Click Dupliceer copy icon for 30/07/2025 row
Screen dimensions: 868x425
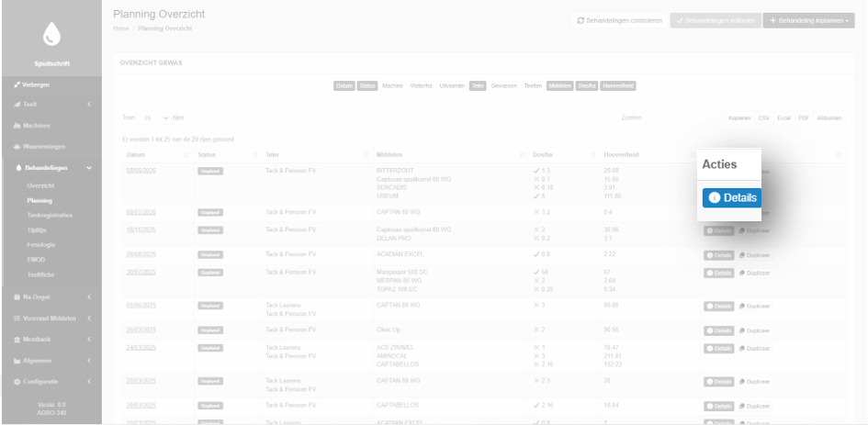(x=742, y=274)
